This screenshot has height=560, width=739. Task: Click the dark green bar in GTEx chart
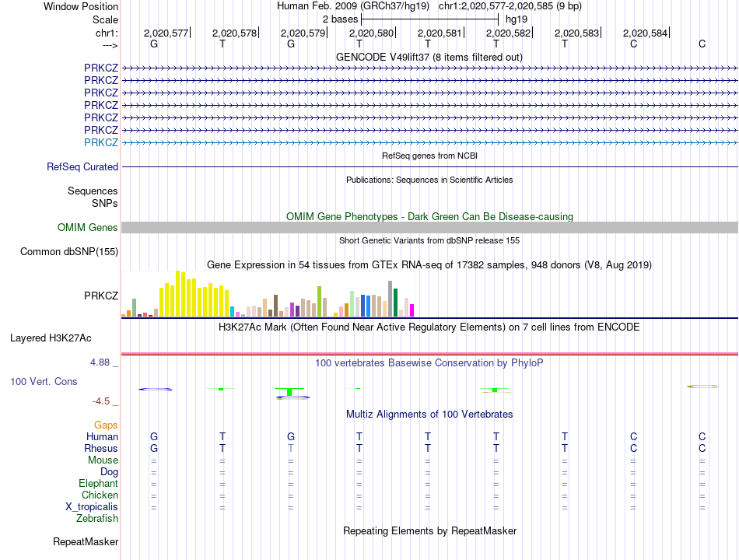[395, 302]
